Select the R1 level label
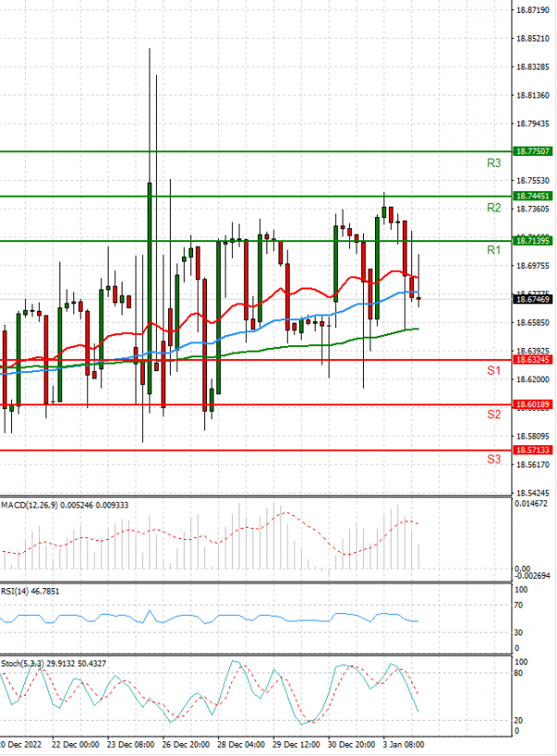 click(494, 250)
